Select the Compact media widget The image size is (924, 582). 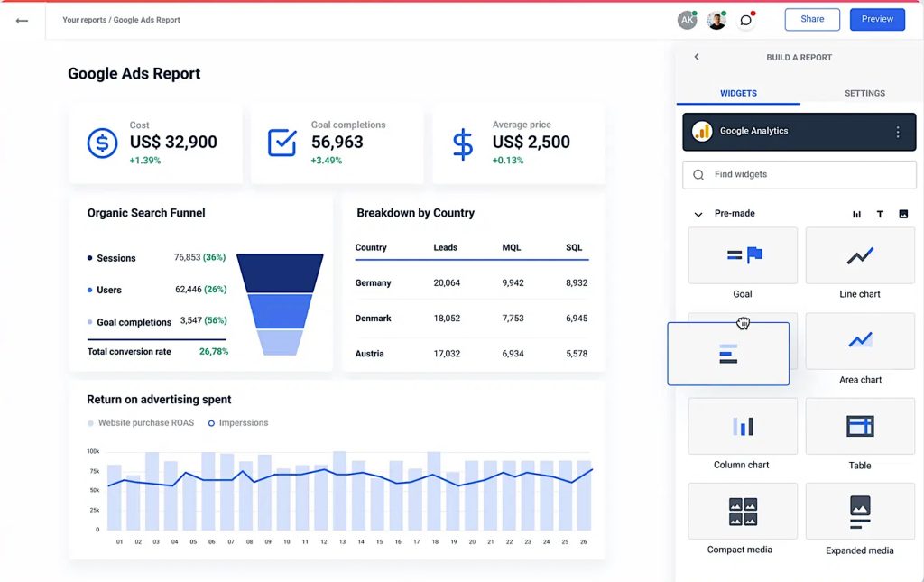pos(742,511)
